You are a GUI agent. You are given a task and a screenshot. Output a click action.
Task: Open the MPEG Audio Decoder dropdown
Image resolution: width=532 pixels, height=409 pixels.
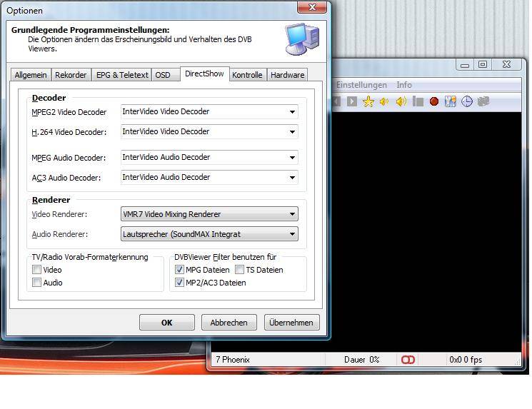pos(209,157)
